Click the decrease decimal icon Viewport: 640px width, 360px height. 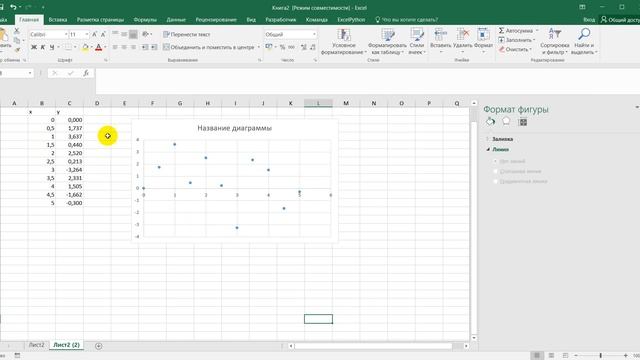point(313,47)
